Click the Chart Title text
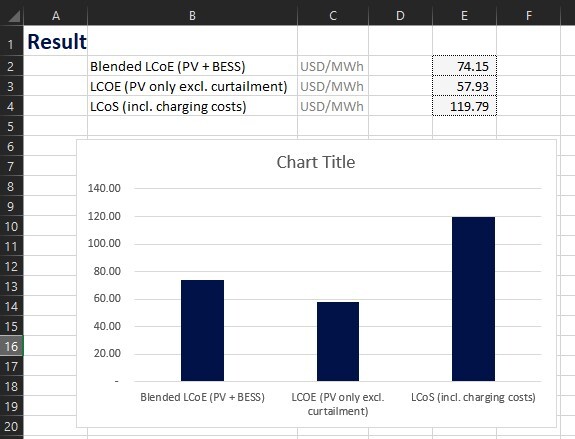575x439 pixels. (x=316, y=162)
